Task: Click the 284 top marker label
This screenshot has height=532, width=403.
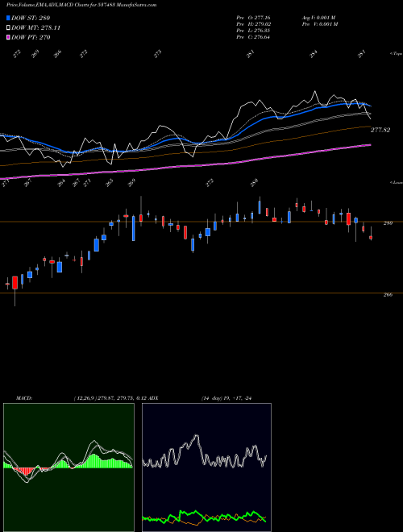Action: click(314, 54)
